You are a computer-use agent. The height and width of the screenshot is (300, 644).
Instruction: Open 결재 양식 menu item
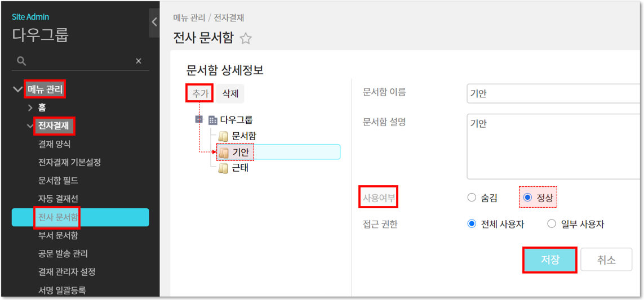point(54,144)
